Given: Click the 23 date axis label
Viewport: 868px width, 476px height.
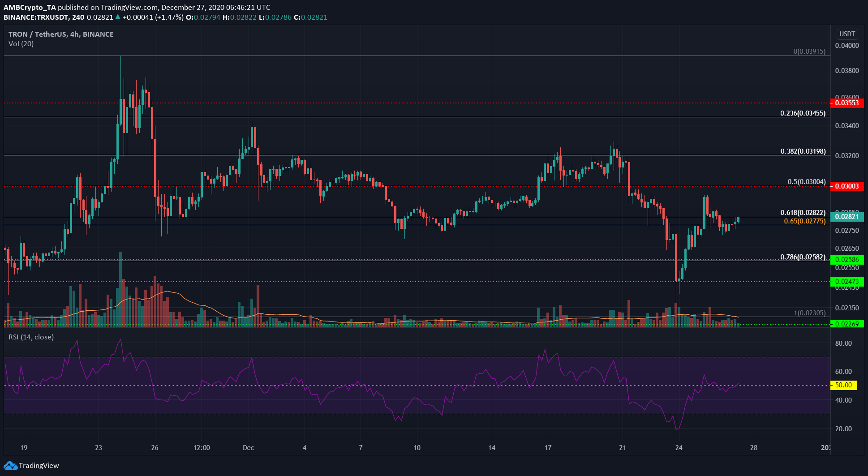Looking at the screenshot, I should coord(99,448).
